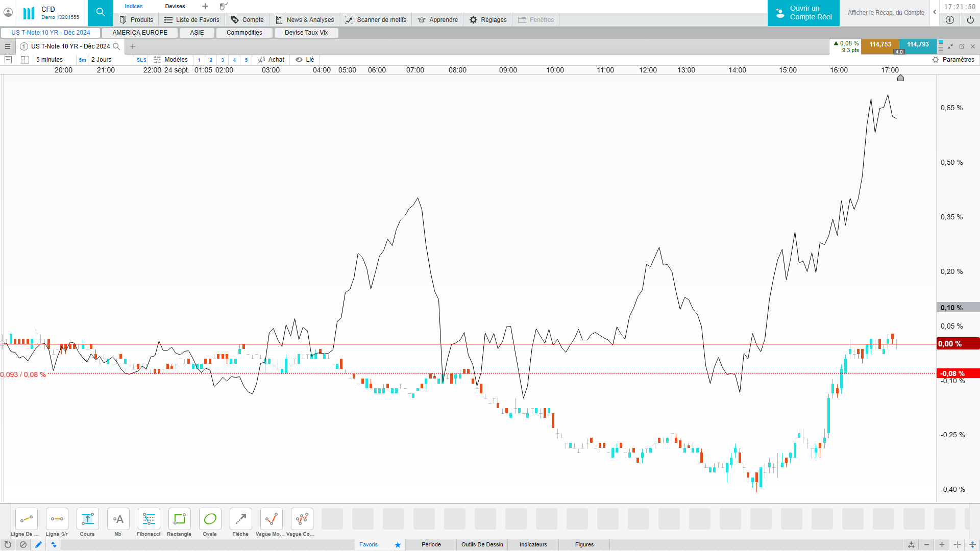980x551 pixels.
Task: Toggle the pencil drawing mode icon
Action: tap(38, 544)
